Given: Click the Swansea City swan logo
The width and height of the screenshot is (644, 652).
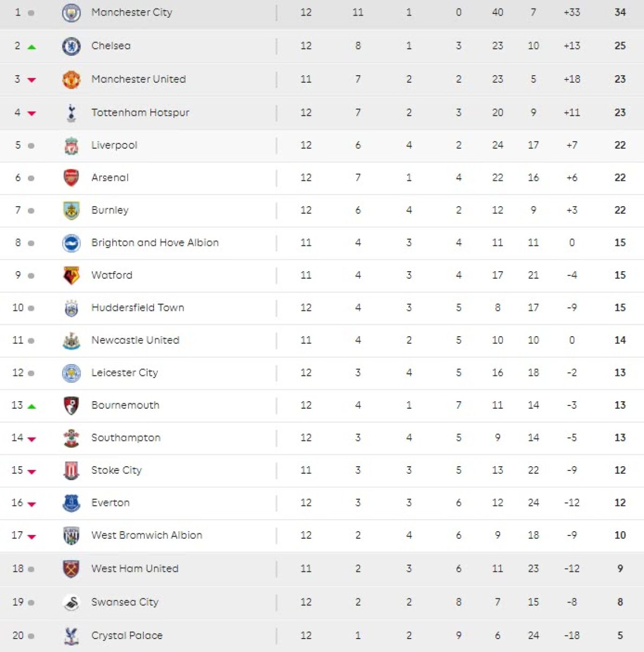Looking at the screenshot, I should point(71,603).
